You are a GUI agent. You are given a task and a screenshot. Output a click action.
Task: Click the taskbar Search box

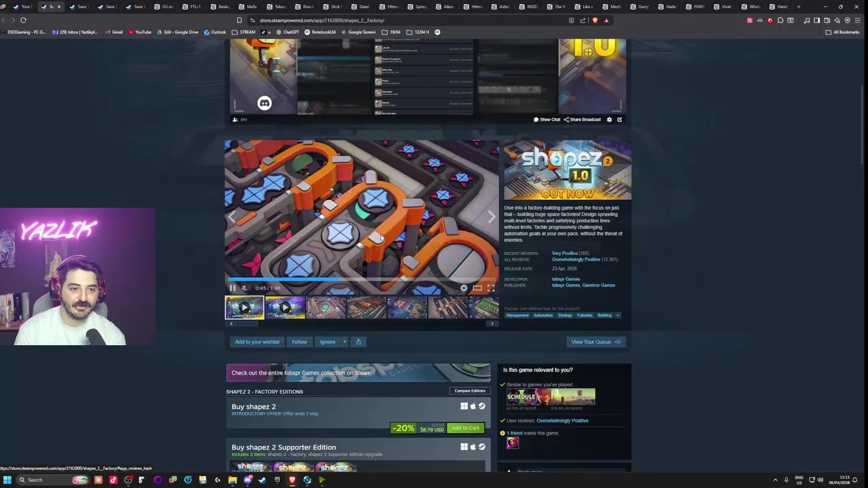(x=54, y=480)
